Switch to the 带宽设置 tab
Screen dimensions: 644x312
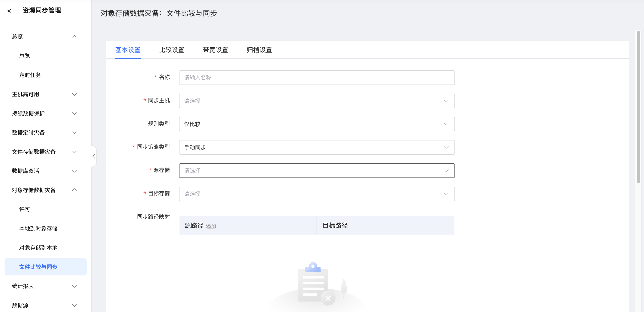pos(215,50)
